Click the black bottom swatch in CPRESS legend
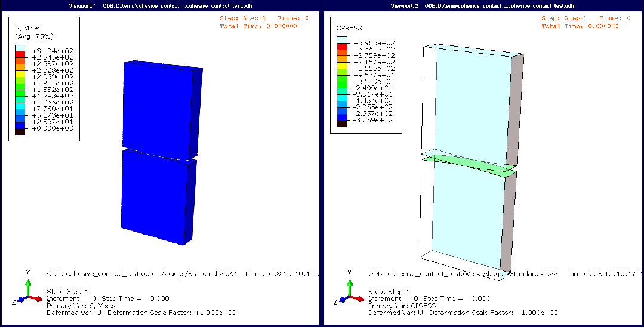Viewport: 644px width, 327px height. click(341, 124)
